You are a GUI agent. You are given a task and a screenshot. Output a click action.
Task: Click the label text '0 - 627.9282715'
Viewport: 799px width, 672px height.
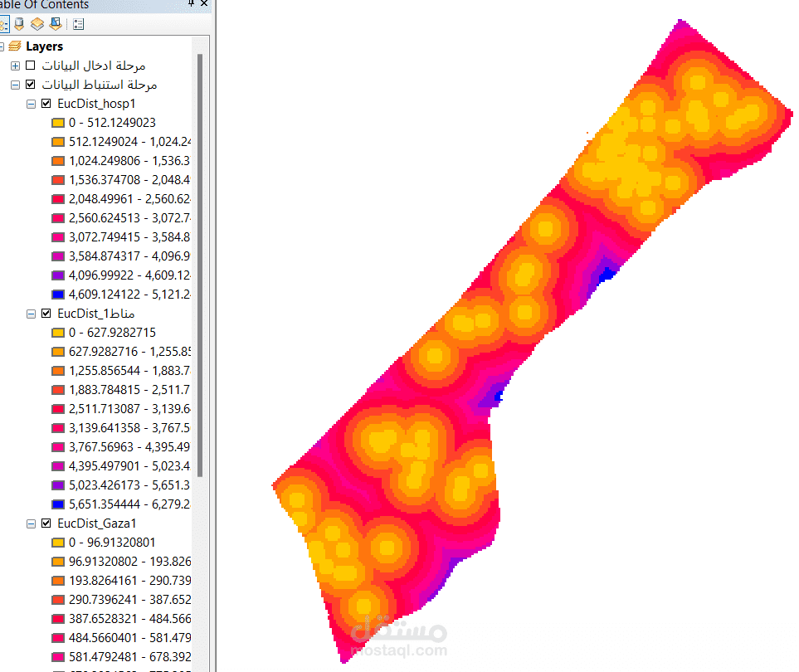pos(112,332)
